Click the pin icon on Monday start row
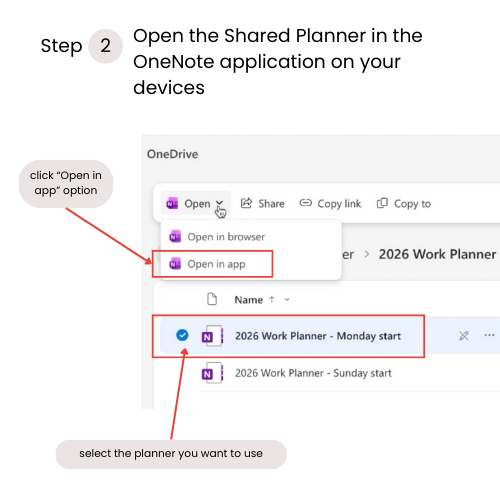500x500 pixels. click(x=464, y=335)
